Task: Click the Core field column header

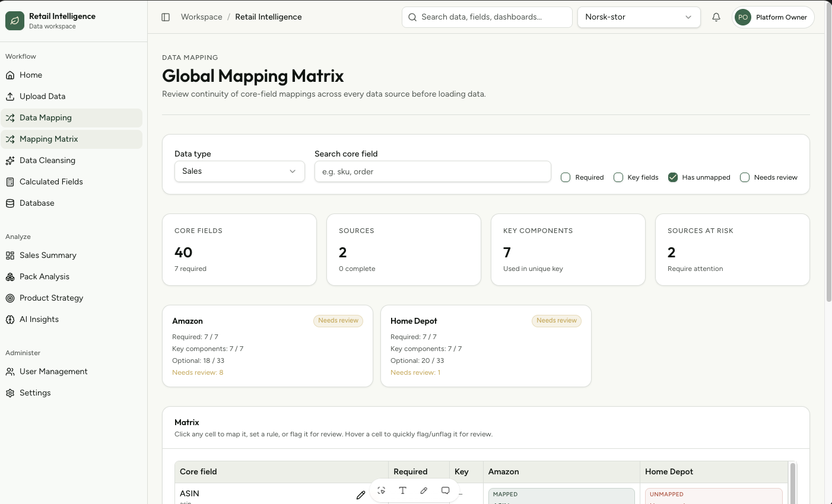Action: pos(281,472)
